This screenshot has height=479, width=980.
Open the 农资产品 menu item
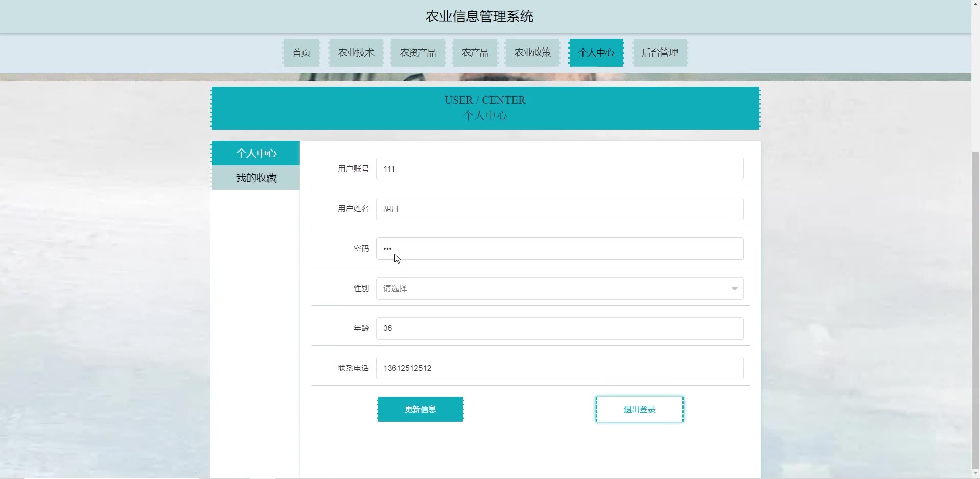coord(417,53)
